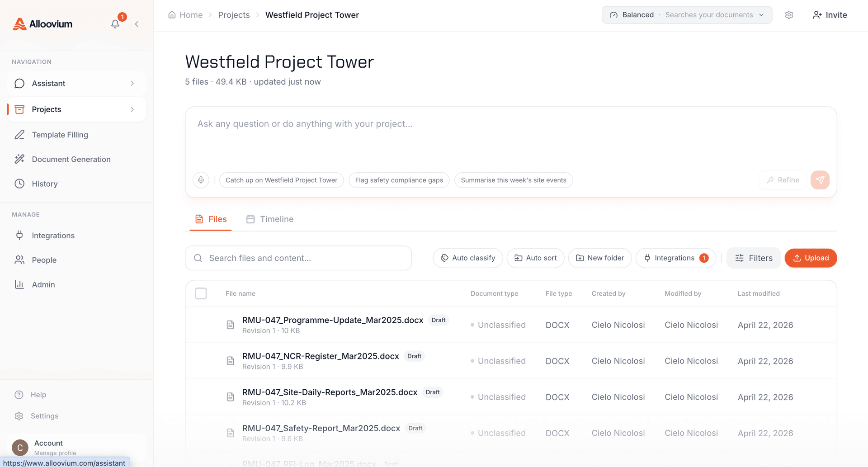Activate the microphone voice input
This screenshot has width=868, height=467.
click(x=201, y=180)
